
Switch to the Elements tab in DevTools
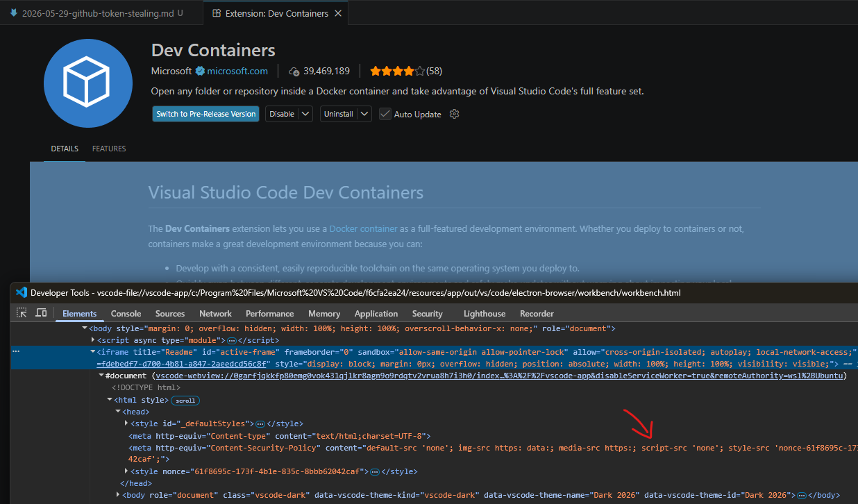point(80,314)
